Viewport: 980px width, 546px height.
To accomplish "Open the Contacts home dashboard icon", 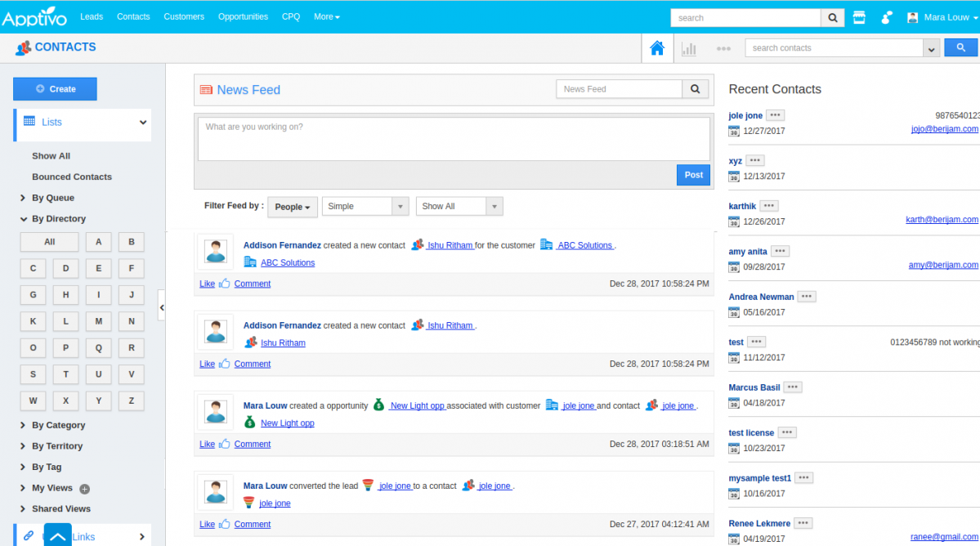I will pyautogui.click(x=657, y=48).
